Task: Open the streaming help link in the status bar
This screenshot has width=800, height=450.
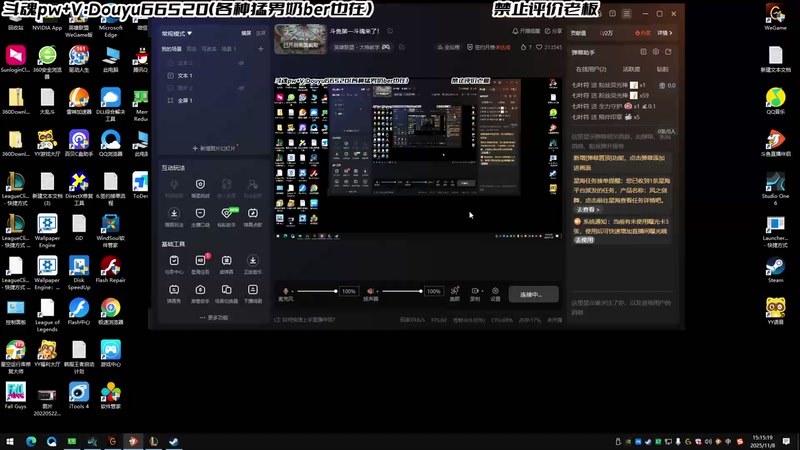Action: [305, 320]
